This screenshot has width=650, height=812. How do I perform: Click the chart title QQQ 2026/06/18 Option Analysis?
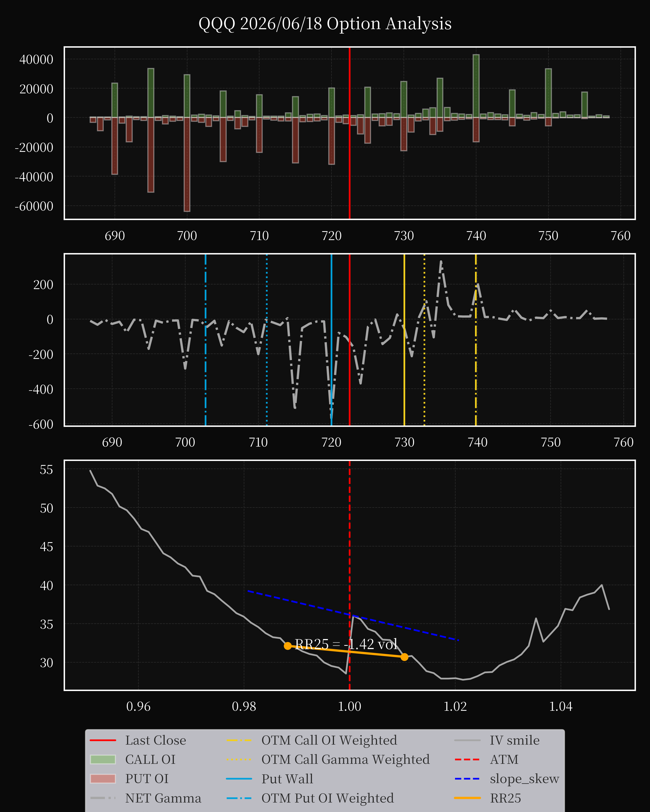(325, 24)
